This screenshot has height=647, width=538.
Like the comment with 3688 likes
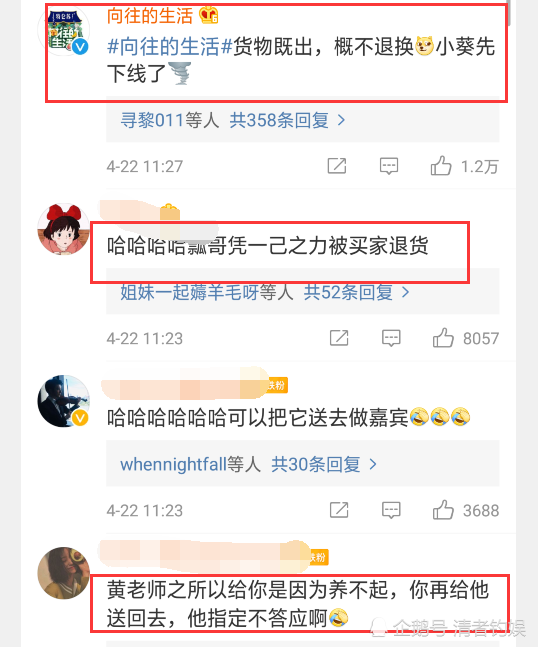[443, 510]
